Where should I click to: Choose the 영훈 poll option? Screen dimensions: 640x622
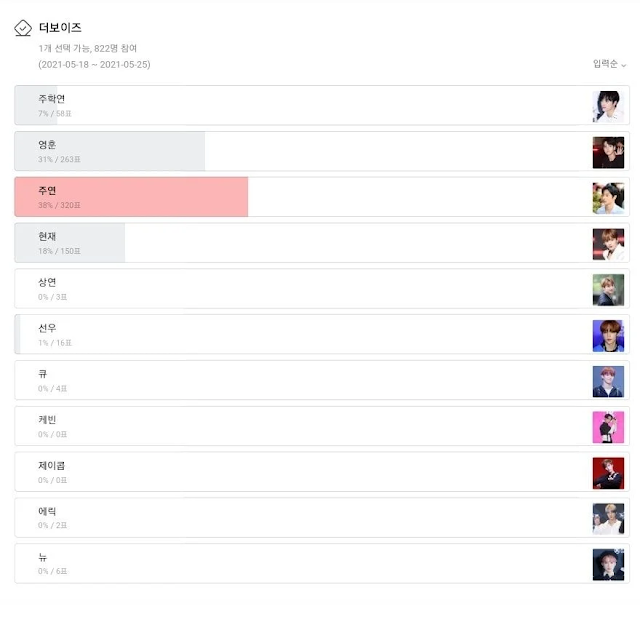[x=322, y=151]
